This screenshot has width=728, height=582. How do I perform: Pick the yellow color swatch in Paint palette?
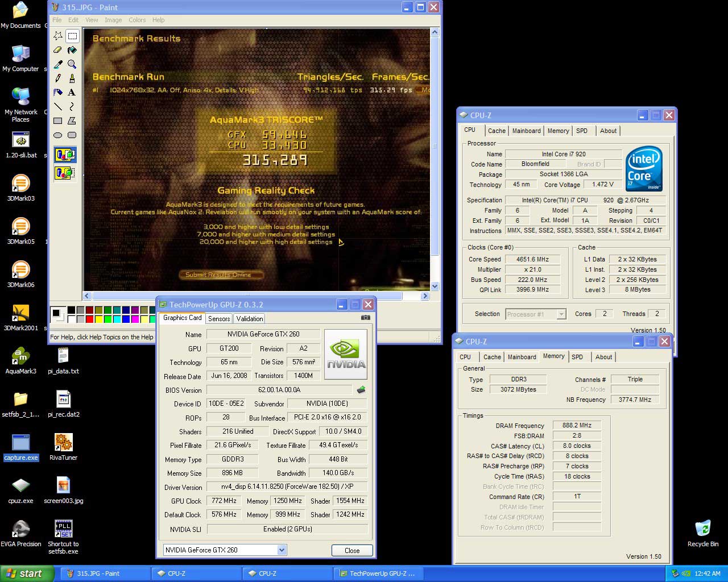point(98,319)
